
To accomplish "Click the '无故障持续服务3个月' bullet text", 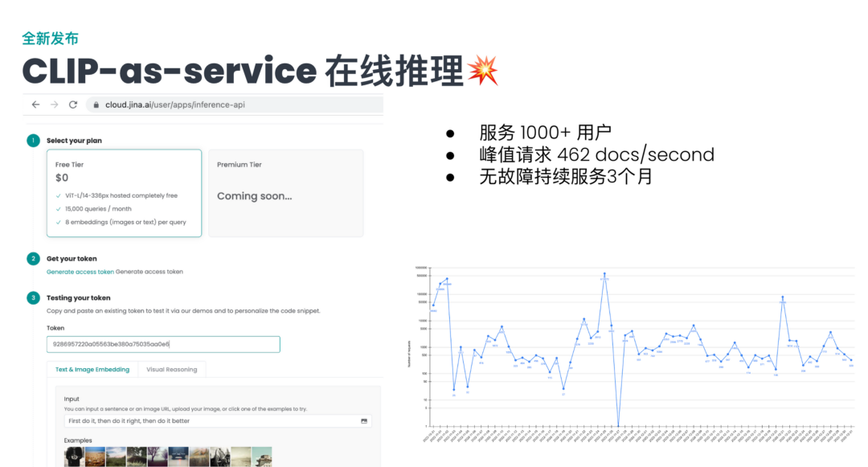I will point(566,177).
